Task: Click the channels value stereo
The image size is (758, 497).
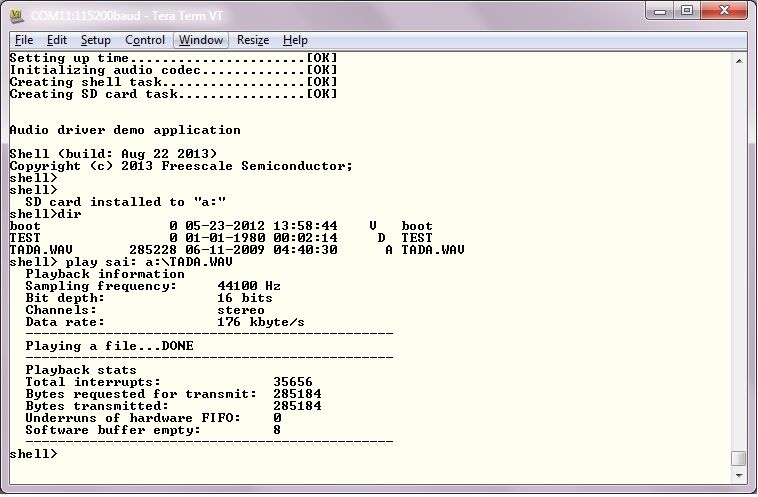Action: pyautogui.click(x=241, y=310)
